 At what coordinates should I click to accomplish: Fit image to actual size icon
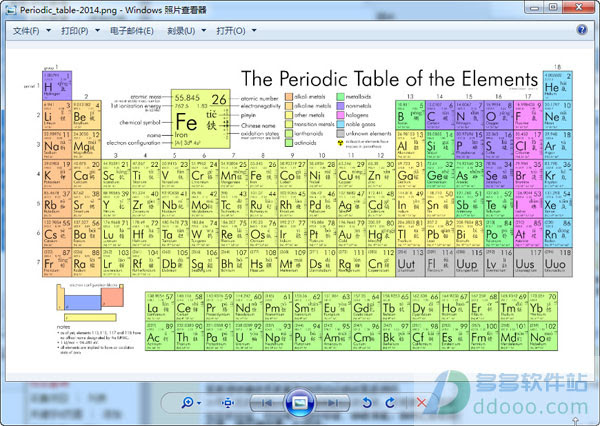(228, 403)
